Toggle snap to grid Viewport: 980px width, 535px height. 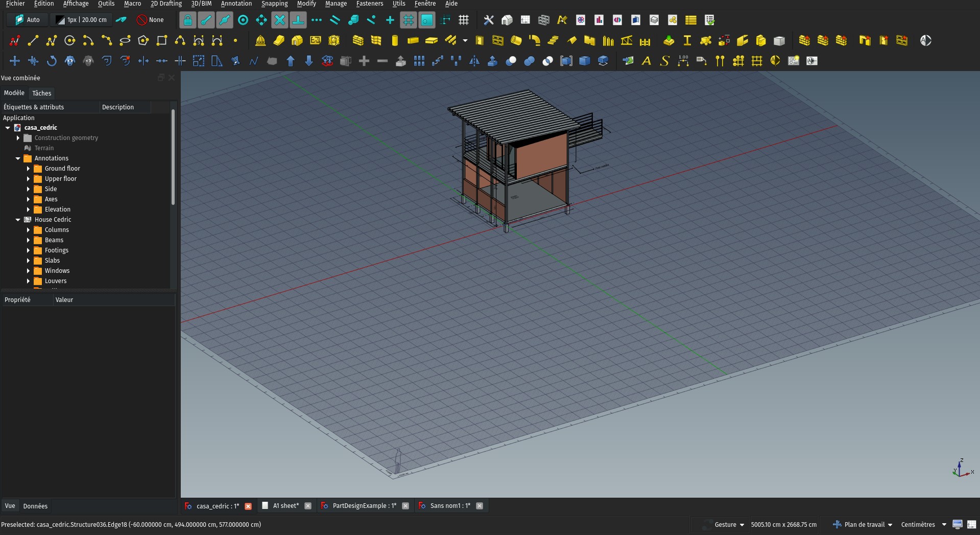(x=409, y=20)
